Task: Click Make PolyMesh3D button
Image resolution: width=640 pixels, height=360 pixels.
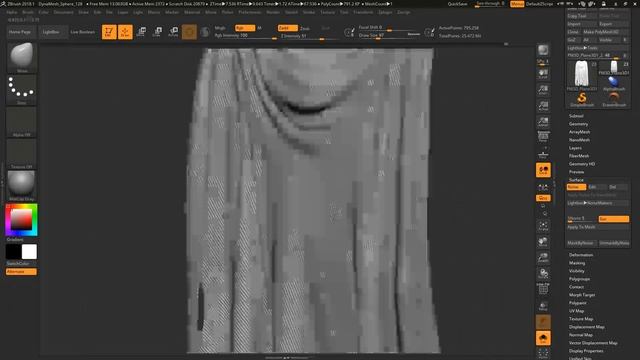Action: pyautogui.click(x=606, y=32)
